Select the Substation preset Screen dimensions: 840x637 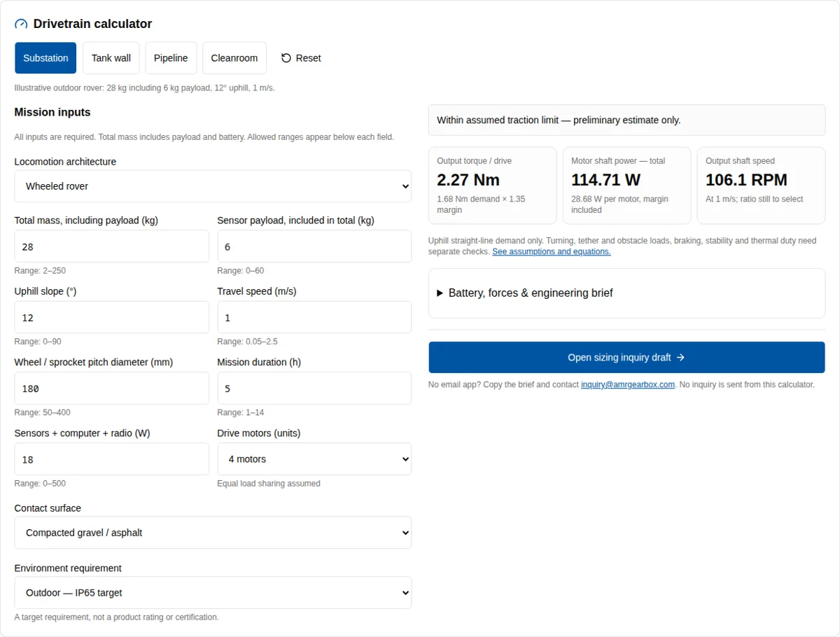(x=45, y=58)
